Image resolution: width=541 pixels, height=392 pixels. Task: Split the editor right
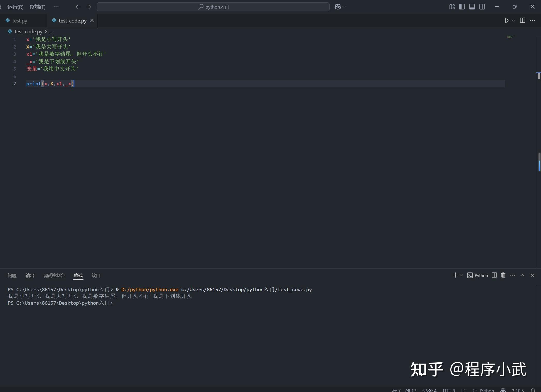(522, 20)
